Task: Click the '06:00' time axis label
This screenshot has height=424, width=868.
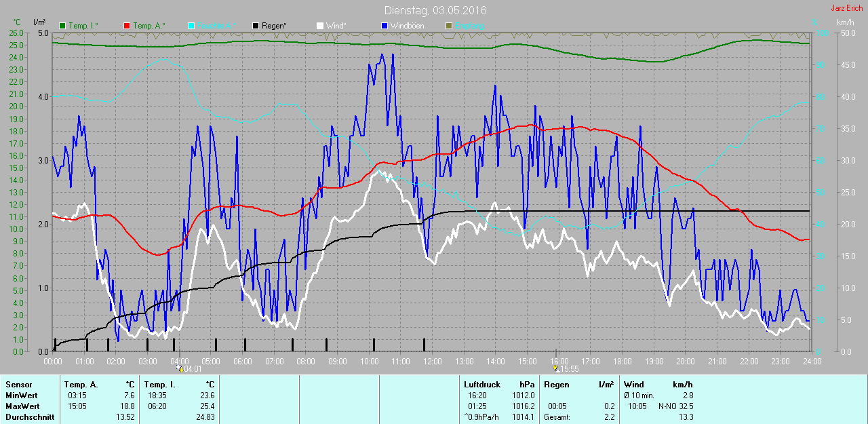Action: click(243, 362)
